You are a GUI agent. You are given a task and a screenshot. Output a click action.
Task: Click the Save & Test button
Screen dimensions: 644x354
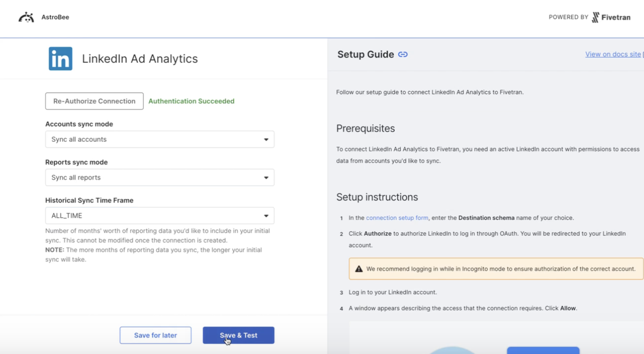(238, 335)
